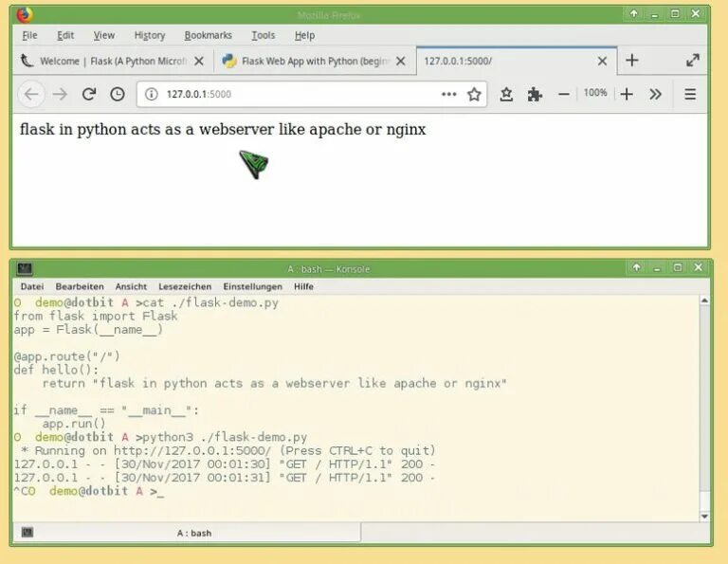Click Konsole terminal icon in title bar

coord(25,268)
